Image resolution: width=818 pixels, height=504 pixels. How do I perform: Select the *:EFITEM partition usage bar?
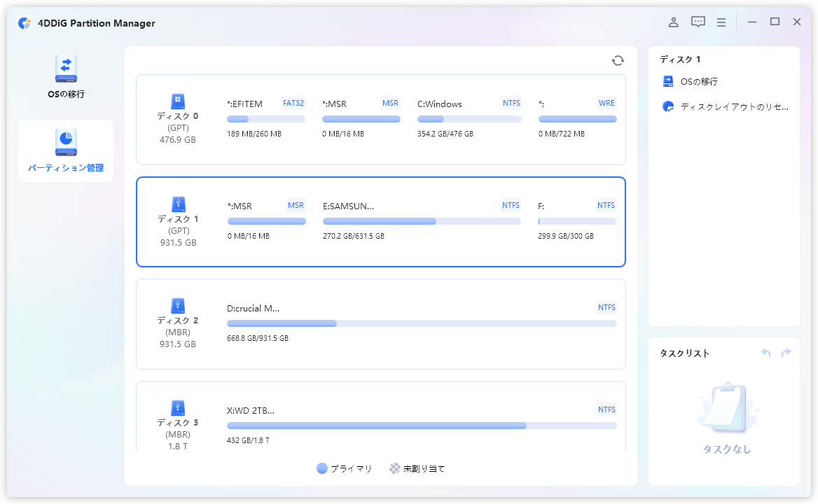point(266,119)
